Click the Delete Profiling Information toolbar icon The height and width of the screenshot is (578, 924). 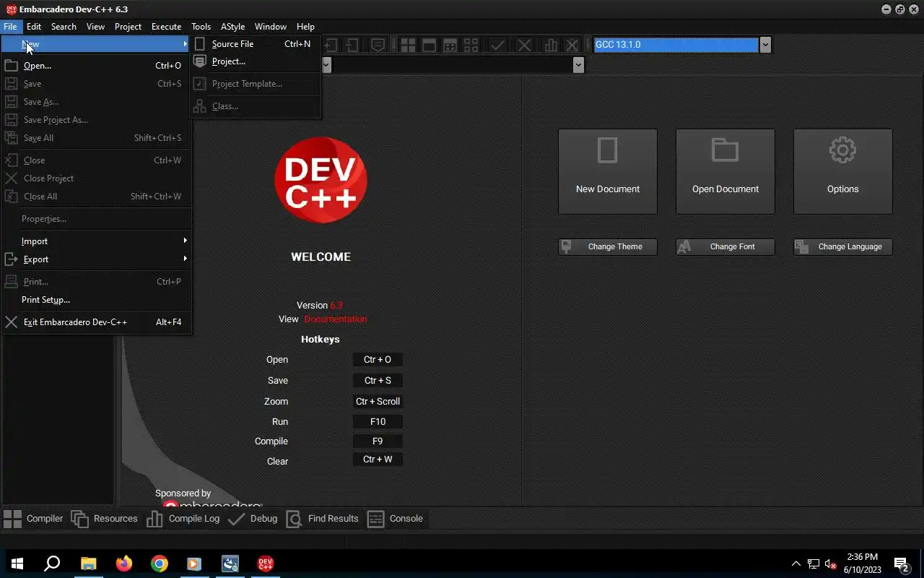(x=572, y=45)
